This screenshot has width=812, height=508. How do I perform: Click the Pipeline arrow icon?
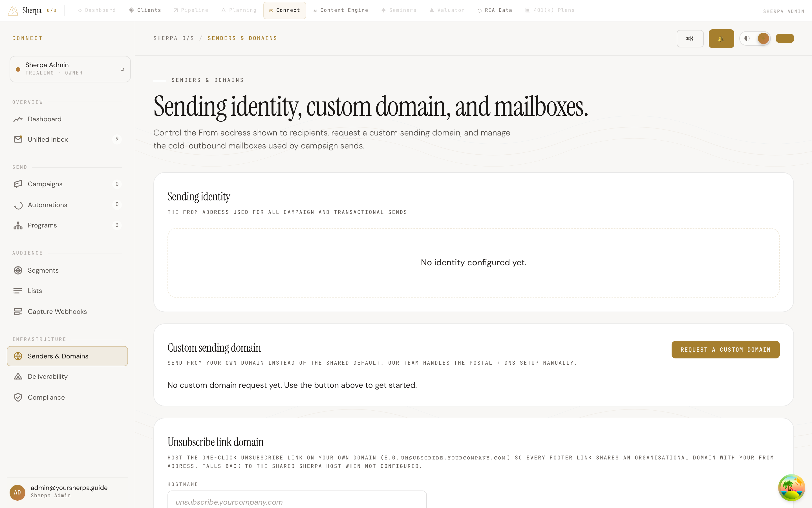pyautogui.click(x=176, y=10)
